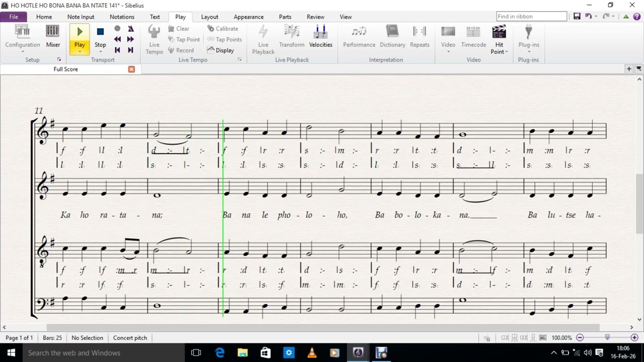Switch to the Notations ribbon tab
Image resolution: width=644 pixels, height=362 pixels.
point(122,17)
